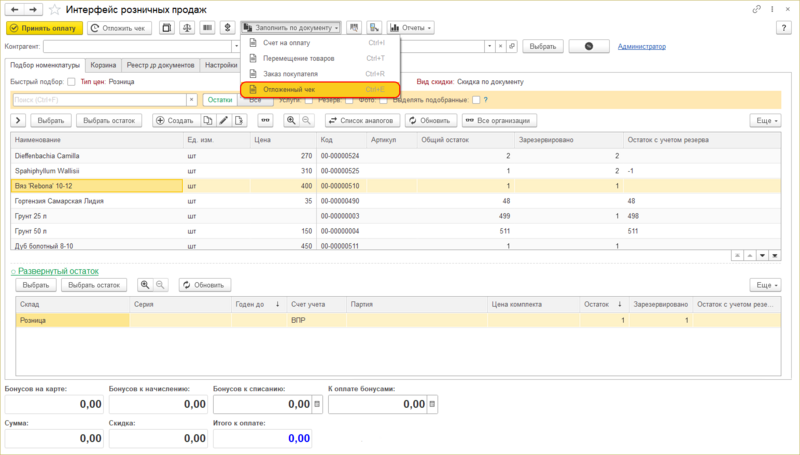This screenshot has height=455, width=800.
Task: Expand the Еще menu above nomenclature list
Action: click(764, 120)
